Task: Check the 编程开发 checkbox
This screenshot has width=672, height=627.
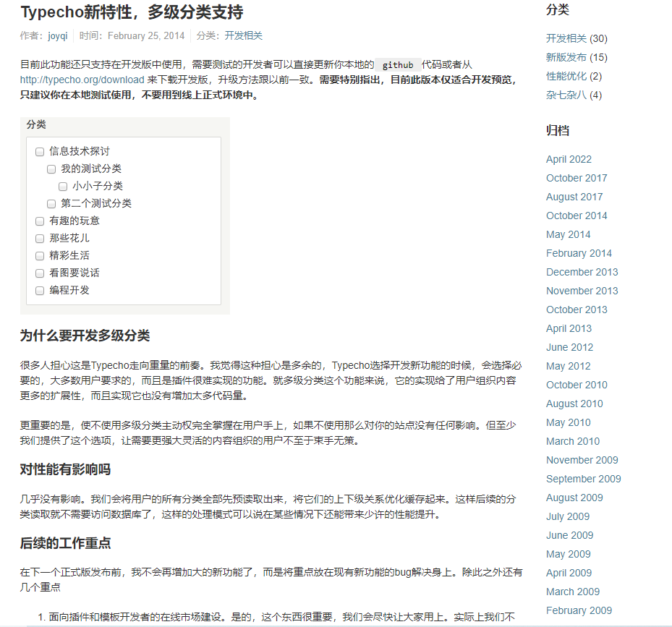Action: pyautogui.click(x=40, y=290)
